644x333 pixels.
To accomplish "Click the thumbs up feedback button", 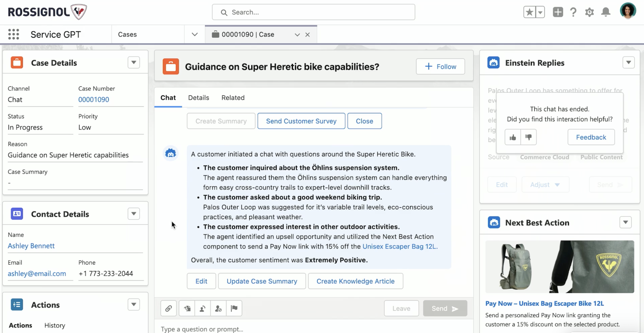I will click(x=513, y=137).
